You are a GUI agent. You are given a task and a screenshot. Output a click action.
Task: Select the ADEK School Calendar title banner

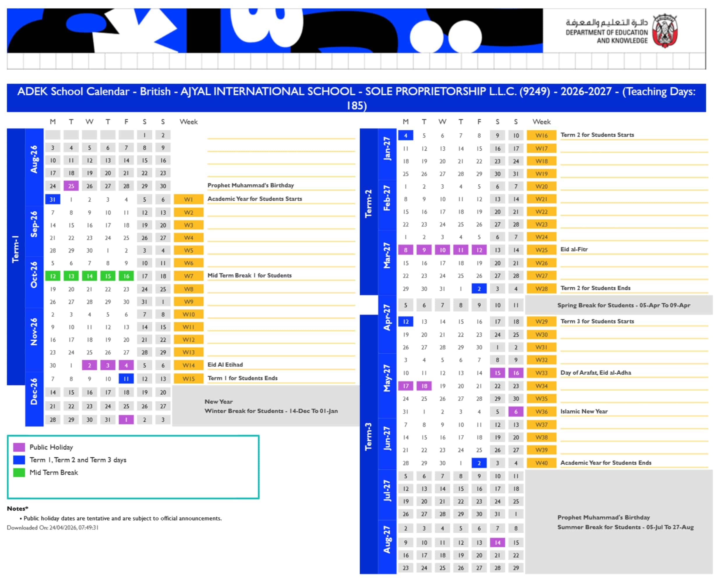coord(357,98)
